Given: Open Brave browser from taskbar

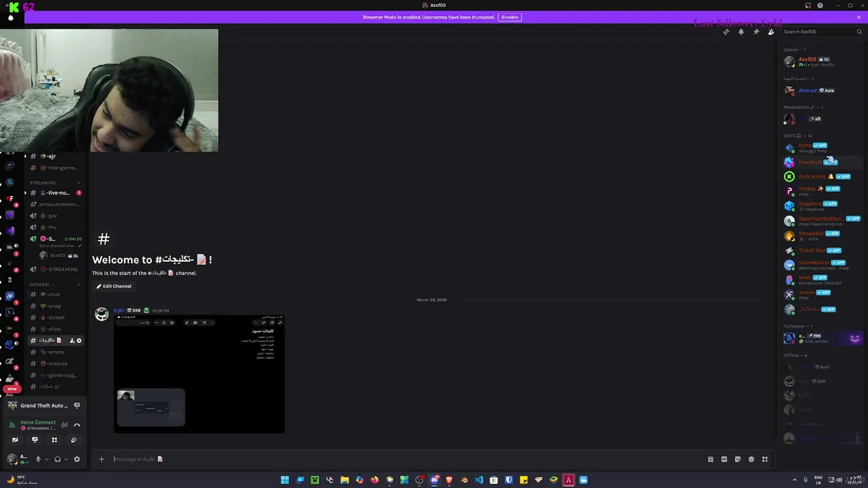Looking at the screenshot, I should click(x=449, y=480).
